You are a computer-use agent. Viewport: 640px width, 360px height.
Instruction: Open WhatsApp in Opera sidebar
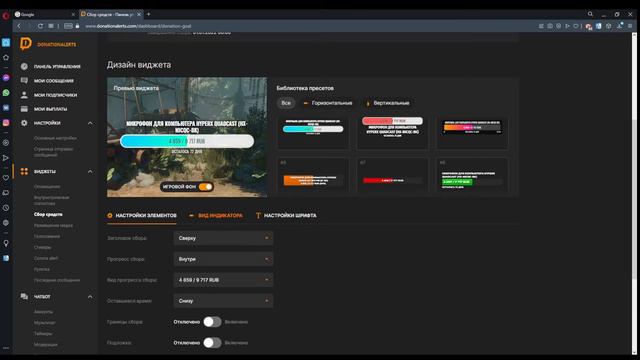pyautogui.click(x=6, y=93)
